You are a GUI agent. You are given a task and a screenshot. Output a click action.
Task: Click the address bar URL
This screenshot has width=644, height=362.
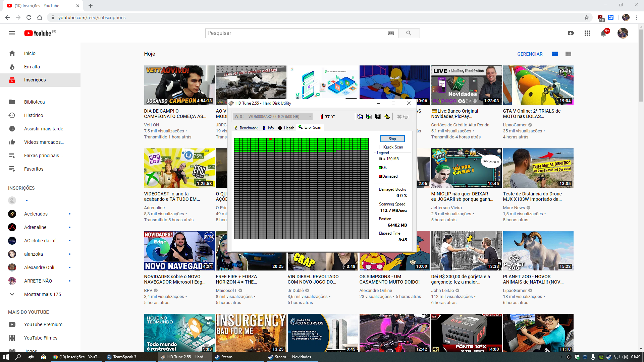(x=92, y=17)
